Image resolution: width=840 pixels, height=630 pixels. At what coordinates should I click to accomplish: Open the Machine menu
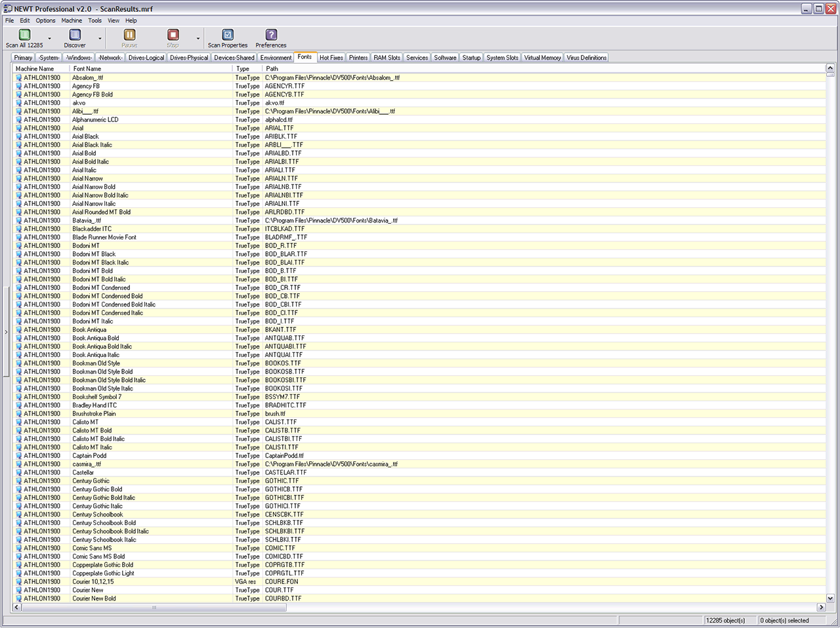coord(72,20)
